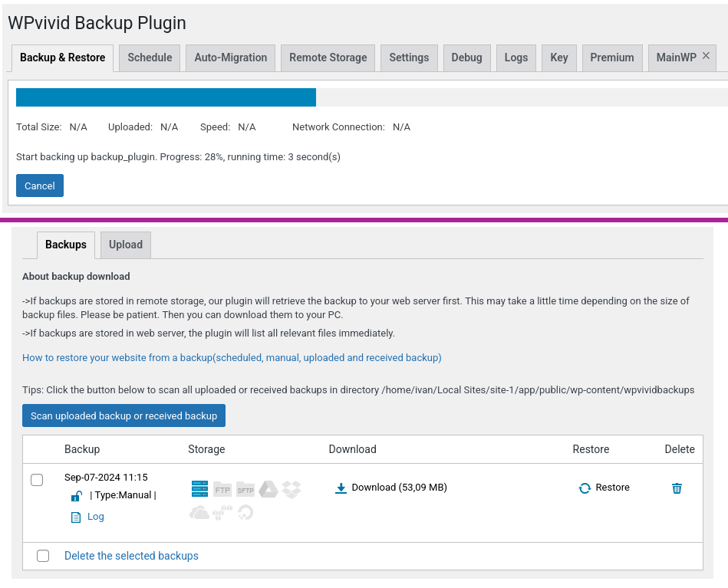Check the box beside Delete the selected backups
Image resolution: width=728 pixels, height=588 pixels.
click(43, 556)
